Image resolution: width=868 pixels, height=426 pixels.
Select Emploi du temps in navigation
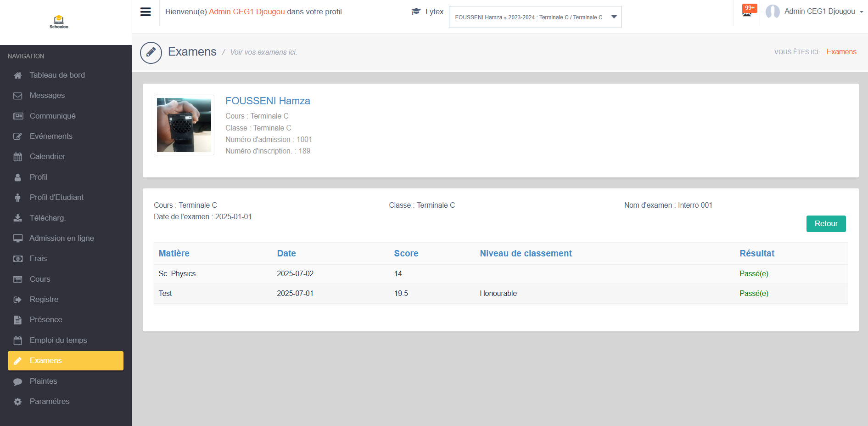click(x=58, y=340)
